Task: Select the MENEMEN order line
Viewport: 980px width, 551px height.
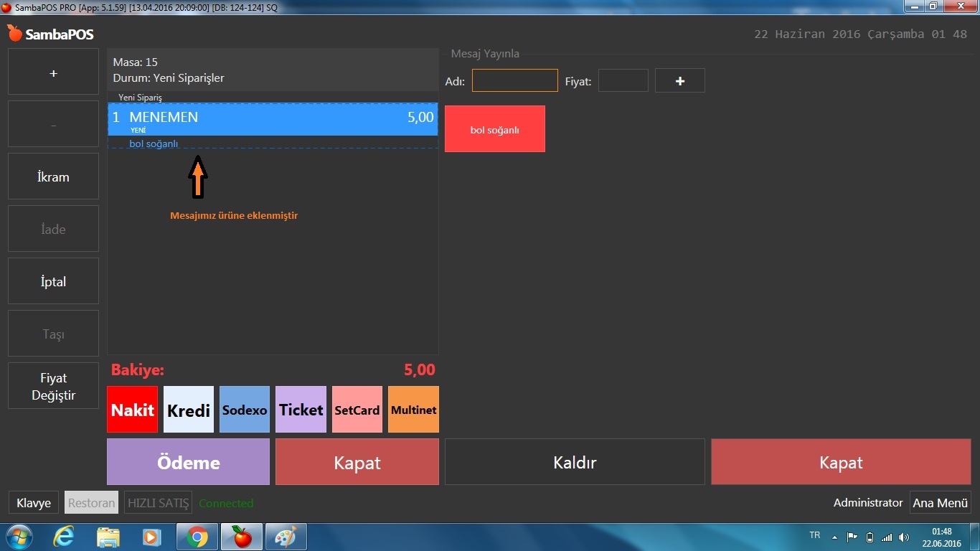Action: pyautogui.click(x=273, y=118)
